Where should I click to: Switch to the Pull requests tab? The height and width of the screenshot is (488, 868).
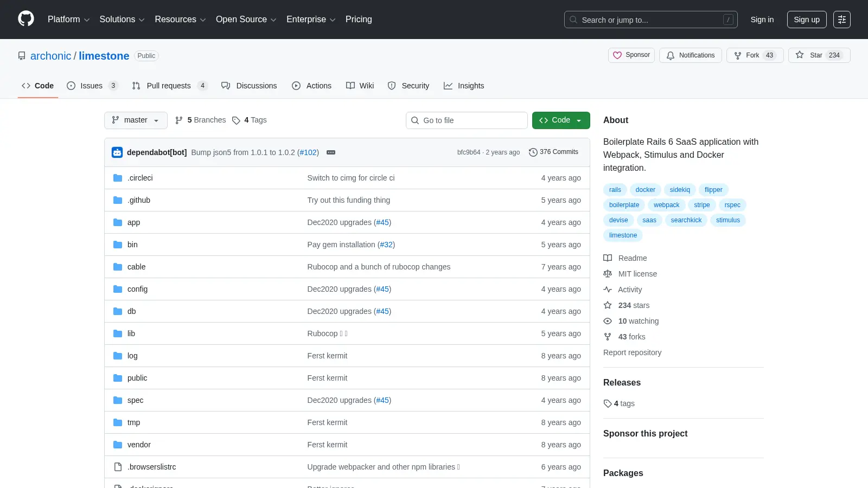coord(170,86)
